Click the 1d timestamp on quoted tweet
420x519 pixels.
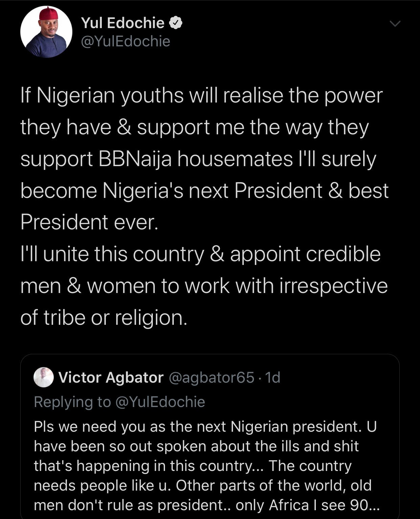point(273,377)
